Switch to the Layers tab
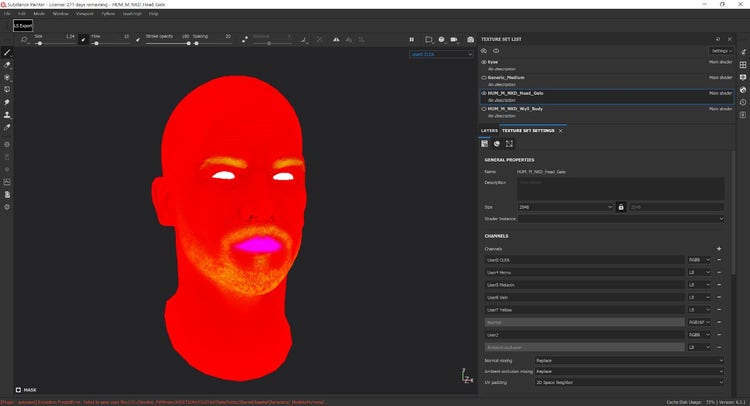This screenshot has height=406, width=750. (489, 130)
